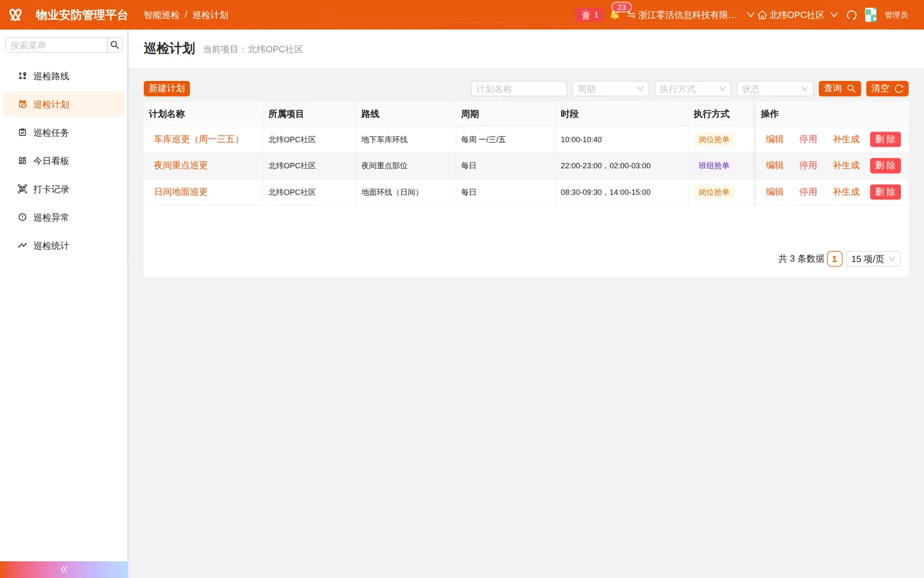Click the 巡检任务 sidebar icon

tap(22, 132)
